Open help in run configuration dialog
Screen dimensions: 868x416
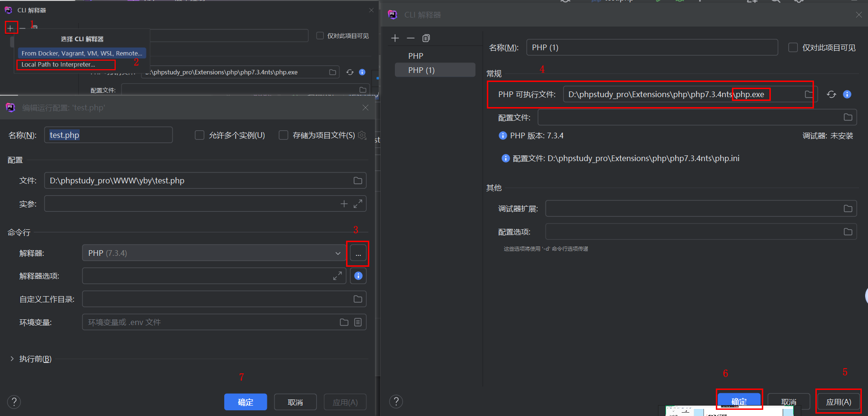[x=14, y=402]
